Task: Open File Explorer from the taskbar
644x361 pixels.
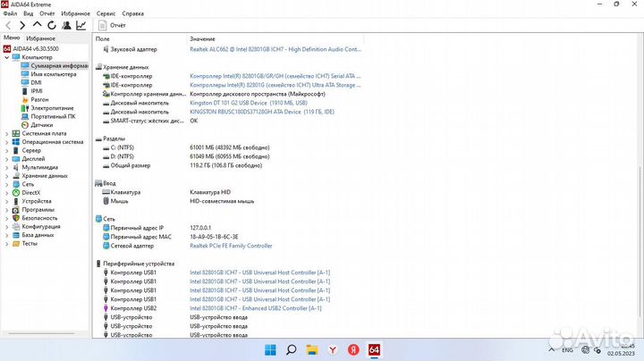Action: coord(312,350)
